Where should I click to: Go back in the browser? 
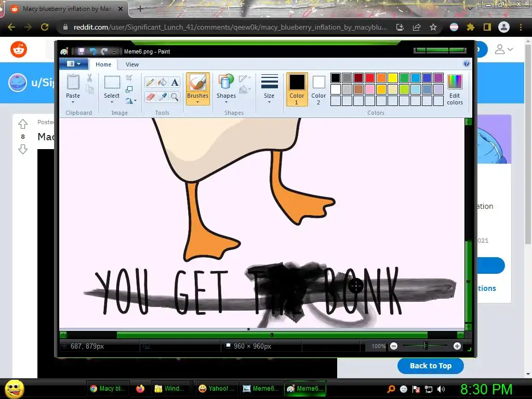point(11,27)
